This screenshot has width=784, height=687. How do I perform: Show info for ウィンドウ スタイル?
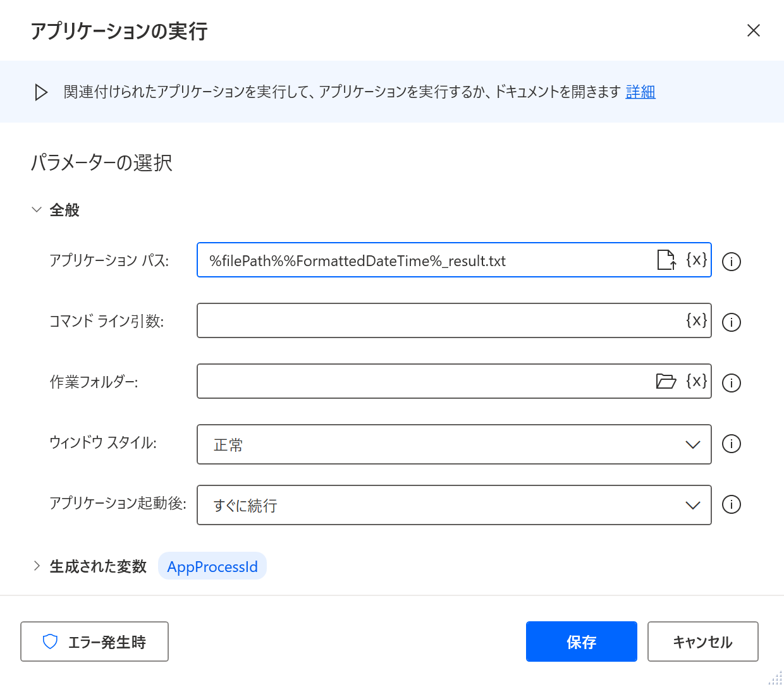(732, 444)
